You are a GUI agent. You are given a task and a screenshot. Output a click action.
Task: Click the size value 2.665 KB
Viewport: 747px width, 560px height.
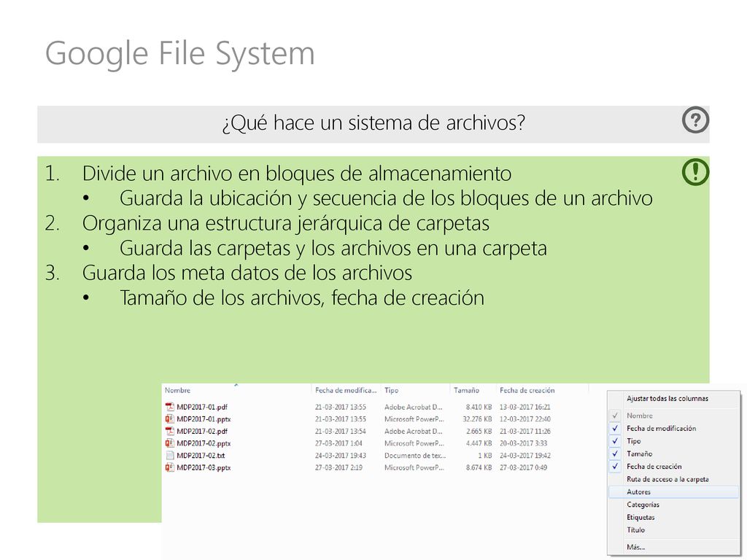(x=479, y=432)
